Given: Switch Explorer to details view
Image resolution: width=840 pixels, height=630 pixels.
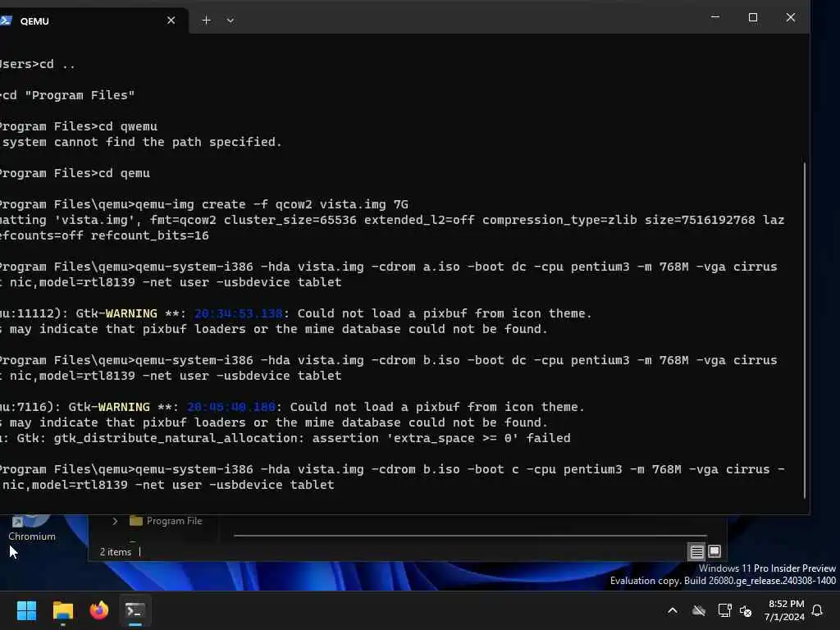Looking at the screenshot, I should 696,551.
